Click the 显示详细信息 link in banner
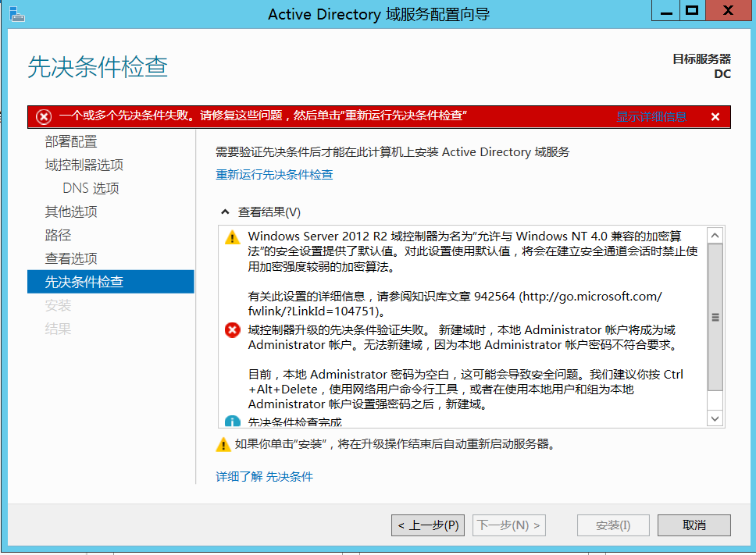 point(651,116)
